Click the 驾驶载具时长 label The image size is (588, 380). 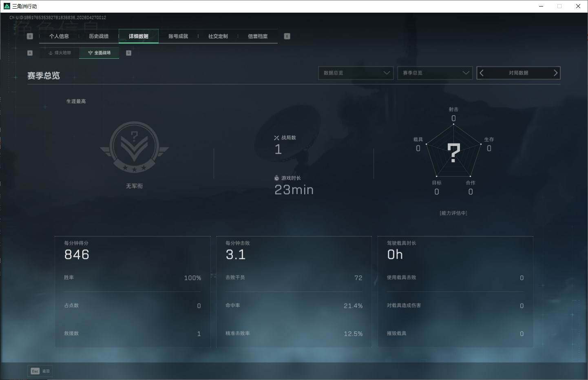click(402, 243)
